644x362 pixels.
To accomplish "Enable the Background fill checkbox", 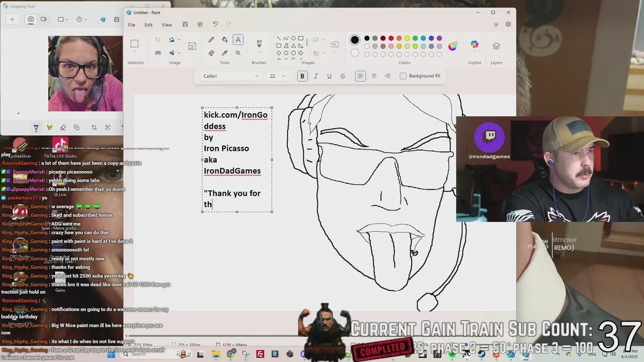I will coord(403,76).
